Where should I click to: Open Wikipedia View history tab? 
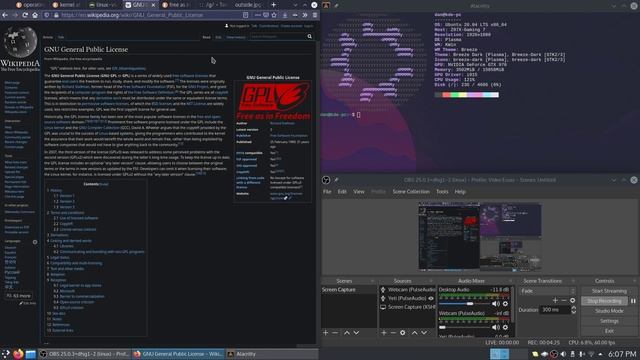point(236,37)
